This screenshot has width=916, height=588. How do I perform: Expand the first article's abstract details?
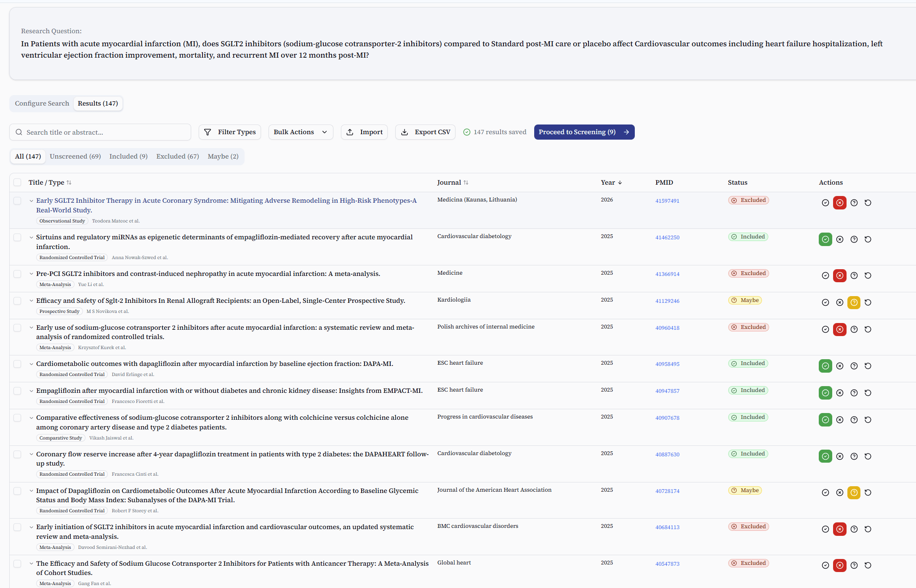click(32, 201)
